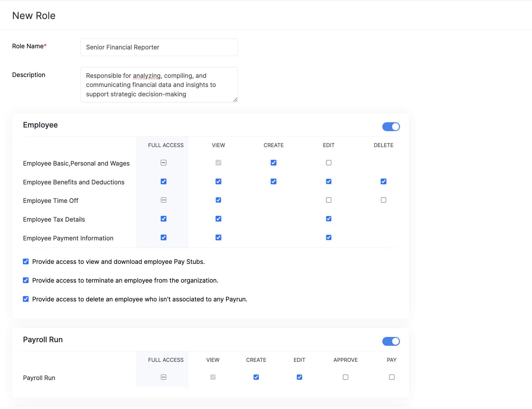
Task: Enable Edit for Employee Time Off
Action: click(x=329, y=200)
